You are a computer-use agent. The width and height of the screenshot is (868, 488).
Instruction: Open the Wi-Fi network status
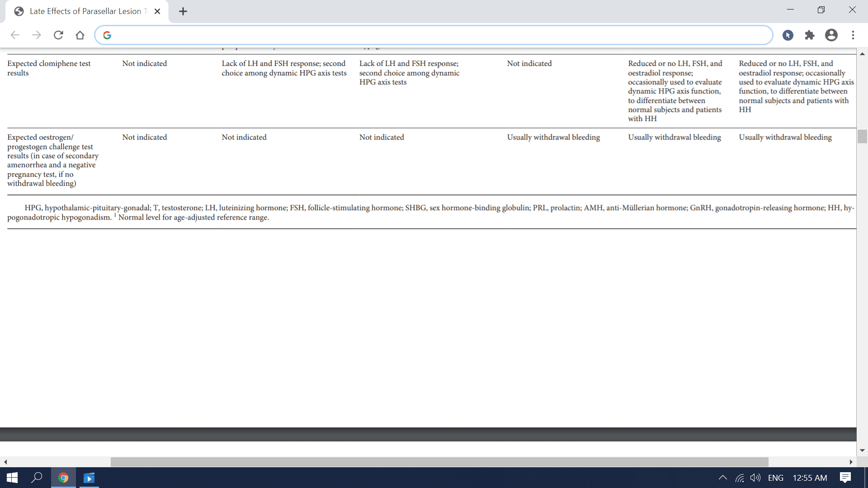pos(740,478)
